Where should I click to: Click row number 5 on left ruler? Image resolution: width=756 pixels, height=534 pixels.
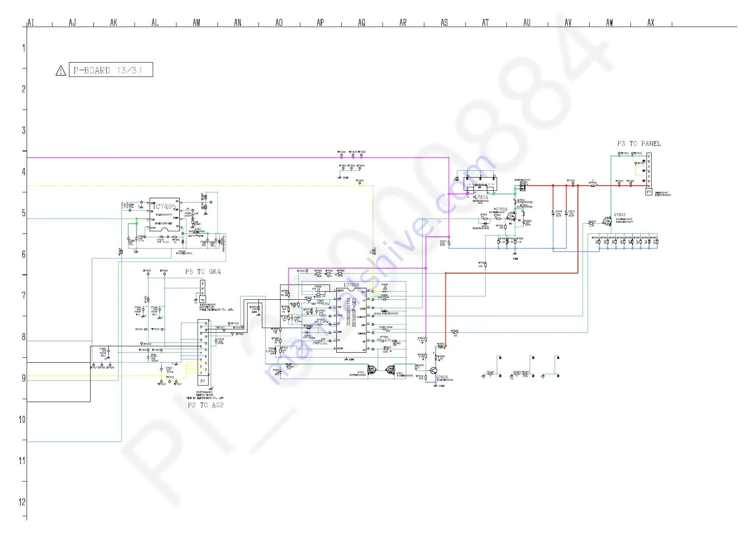[24, 213]
